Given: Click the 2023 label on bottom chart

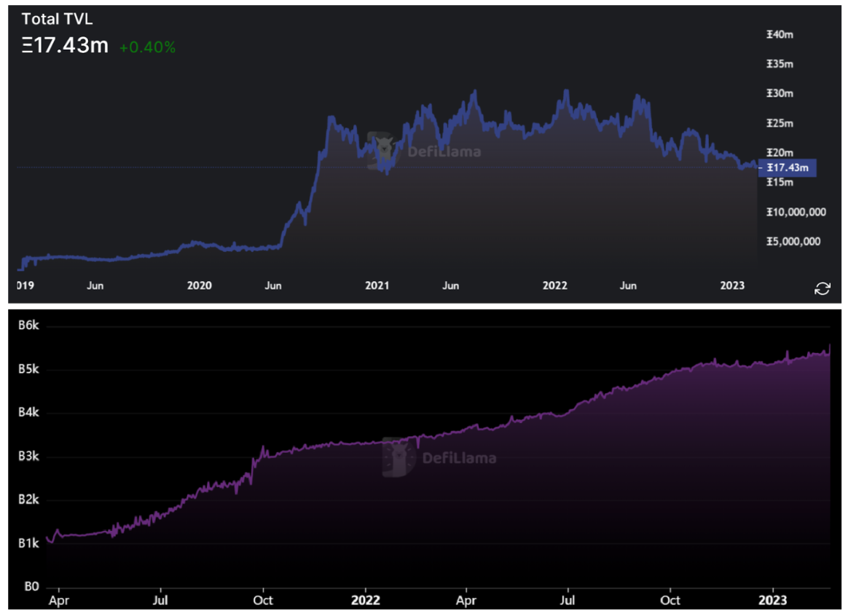Looking at the screenshot, I should coord(773,600).
